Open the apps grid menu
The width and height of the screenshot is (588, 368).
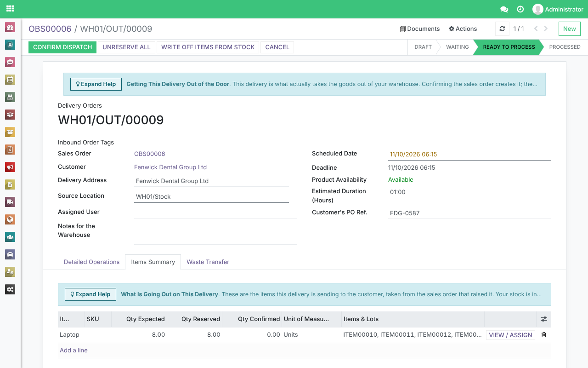tap(10, 9)
